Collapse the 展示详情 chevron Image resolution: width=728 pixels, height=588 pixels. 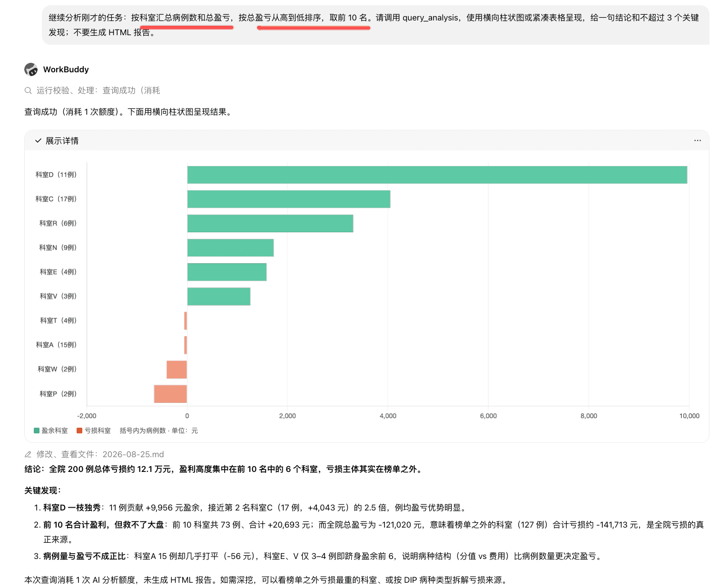[38, 141]
